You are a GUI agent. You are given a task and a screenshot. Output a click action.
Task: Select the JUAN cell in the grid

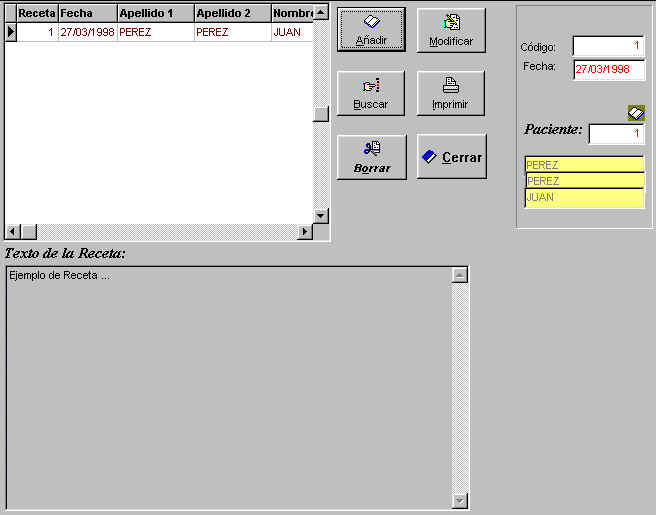292,32
